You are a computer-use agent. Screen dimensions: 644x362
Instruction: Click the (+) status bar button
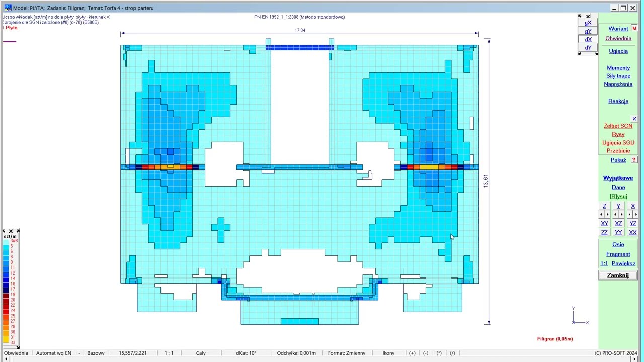(x=412, y=353)
